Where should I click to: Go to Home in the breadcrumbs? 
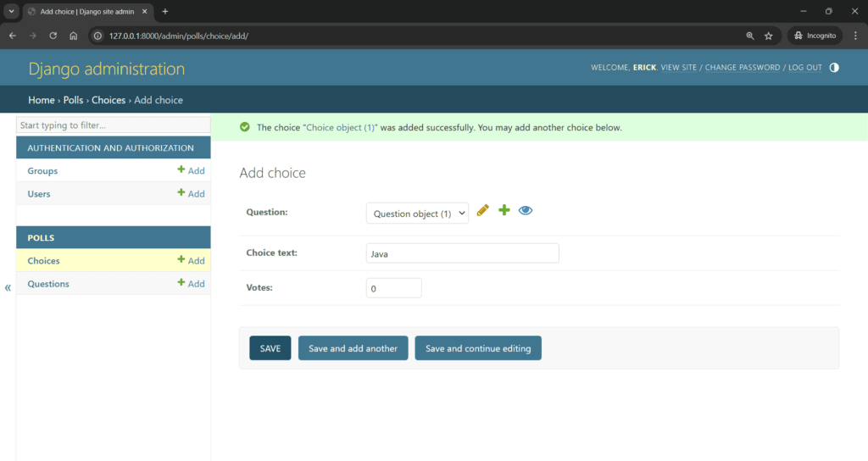42,100
